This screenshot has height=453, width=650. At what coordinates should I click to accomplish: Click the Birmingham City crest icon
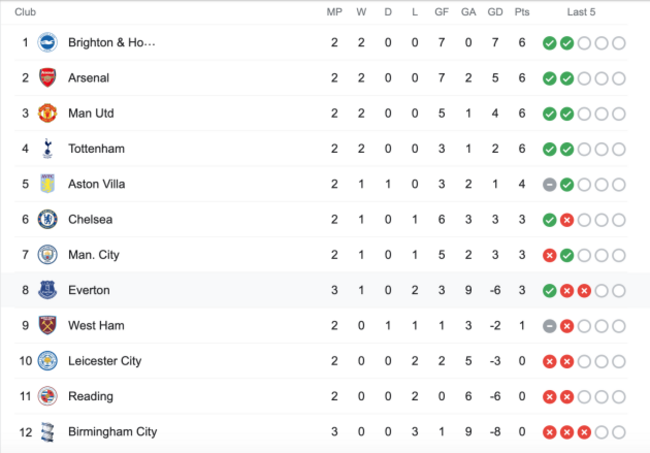click(x=47, y=432)
